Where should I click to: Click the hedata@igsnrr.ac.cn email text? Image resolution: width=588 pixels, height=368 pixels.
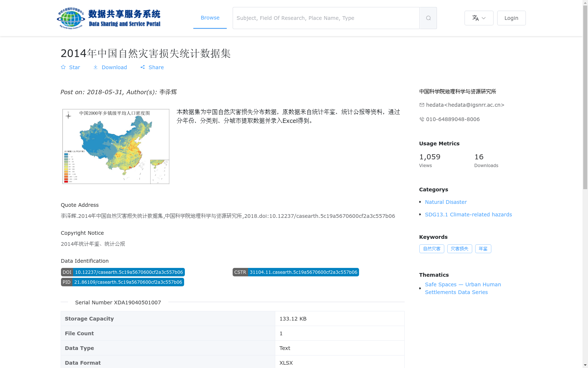465,105
